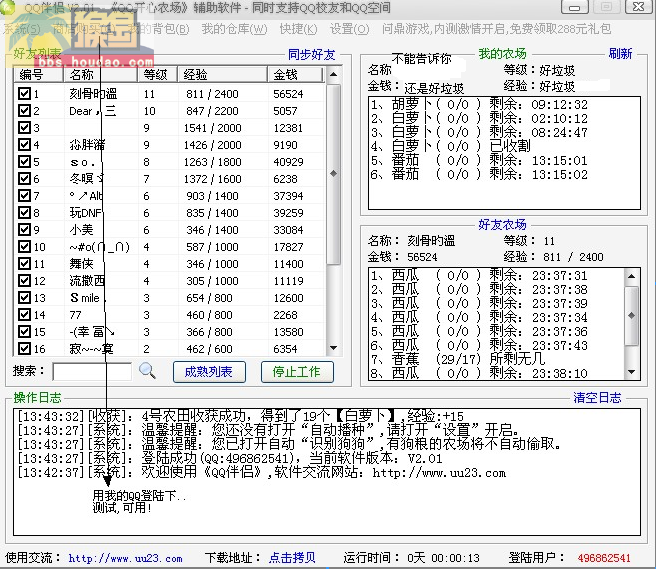656x569 pixels.
Task: Click the friend list scrollbar thumb
Action: pos(333,174)
